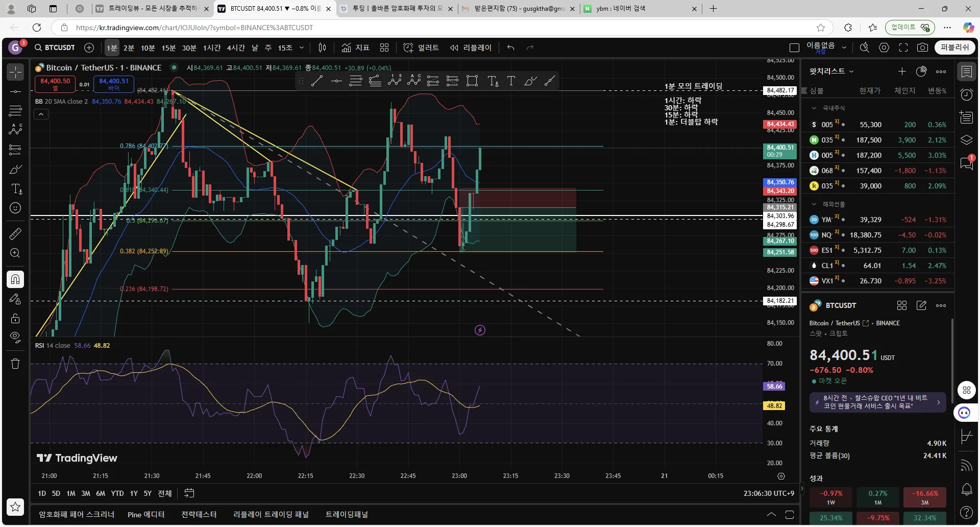Select the NQ futures watchlist row
Screen dimensions: 980x527
point(878,235)
